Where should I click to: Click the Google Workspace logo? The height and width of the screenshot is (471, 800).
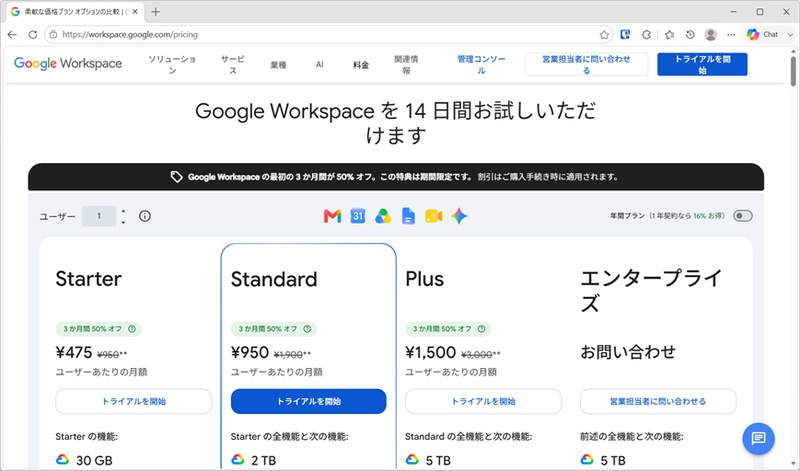68,64
